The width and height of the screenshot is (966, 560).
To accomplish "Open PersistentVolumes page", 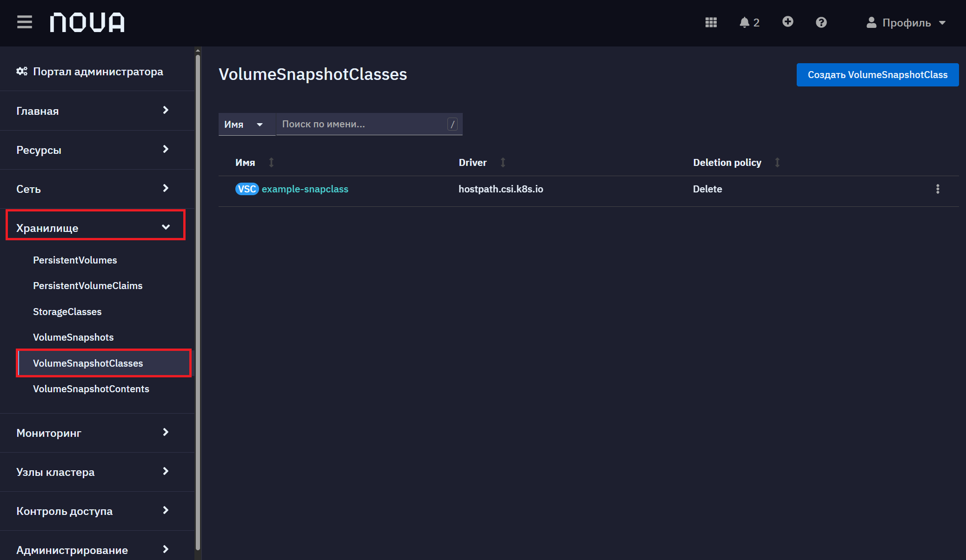I will (x=75, y=260).
